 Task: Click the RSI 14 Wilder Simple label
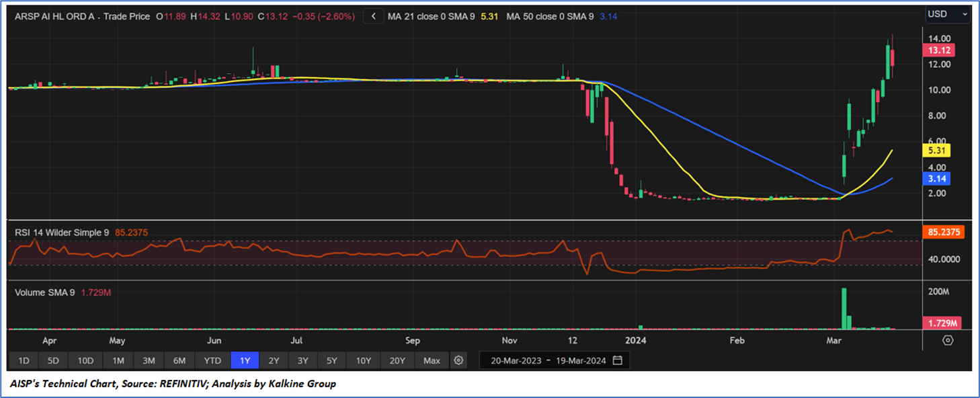(63, 233)
